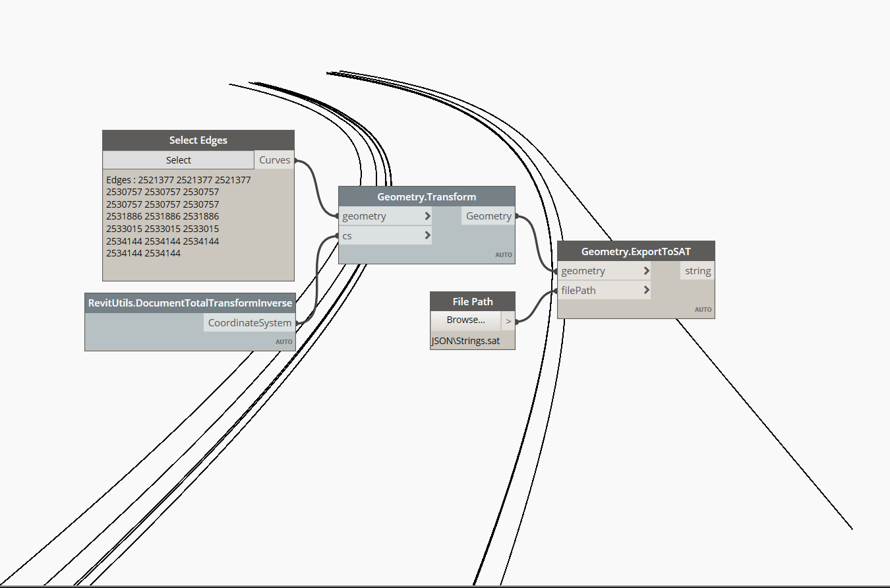Select the Geometry.Transform node header
The image size is (890, 588).
pos(427,196)
